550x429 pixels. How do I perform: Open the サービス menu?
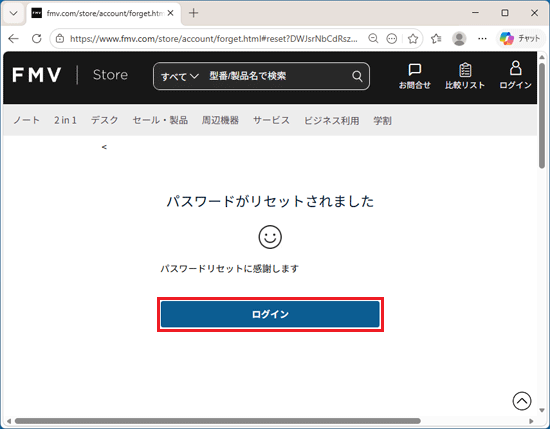pyautogui.click(x=271, y=120)
